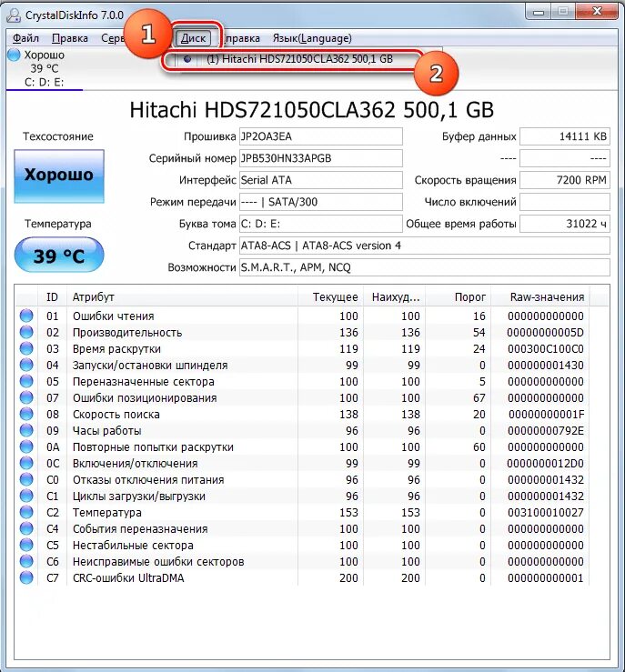Viewport: 625px width, 672px height.
Task: Click the Текущее column header
Action: click(x=330, y=297)
